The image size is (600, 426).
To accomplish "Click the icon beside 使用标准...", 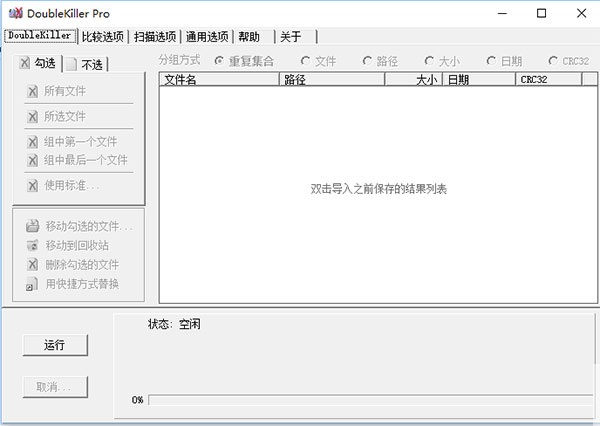I will (x=33, y=186).
